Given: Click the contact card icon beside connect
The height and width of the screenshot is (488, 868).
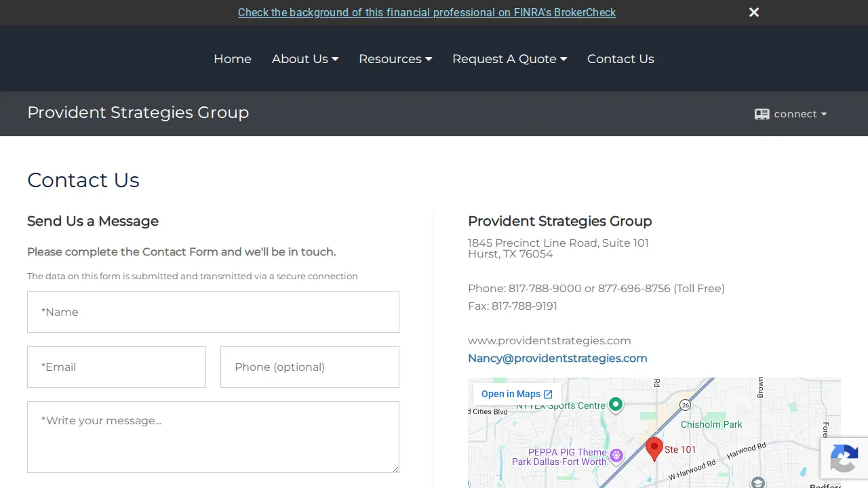Looking at the screenshot, I should tap(762, 114).
